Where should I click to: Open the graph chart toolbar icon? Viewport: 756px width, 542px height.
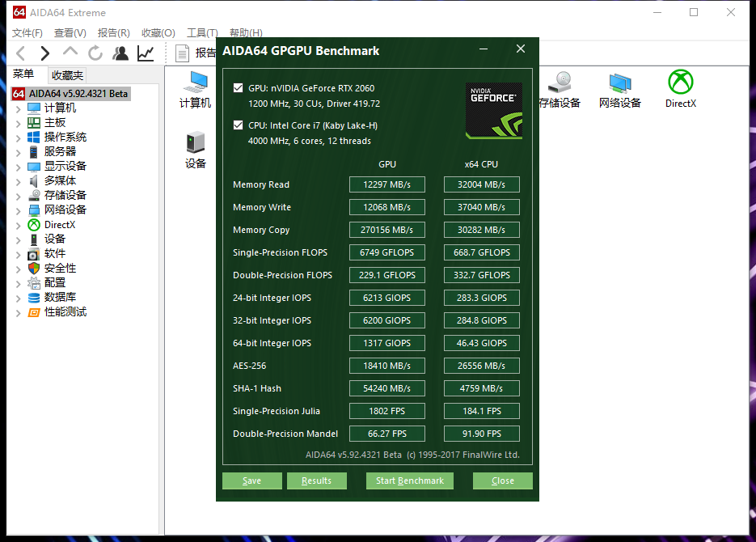[146, 53]
